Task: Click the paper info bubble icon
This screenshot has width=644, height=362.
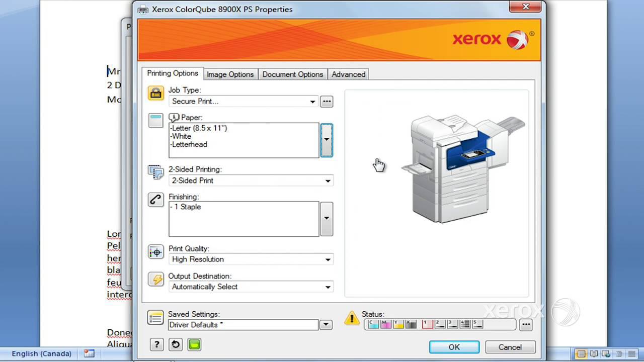Action: point(174,118)
